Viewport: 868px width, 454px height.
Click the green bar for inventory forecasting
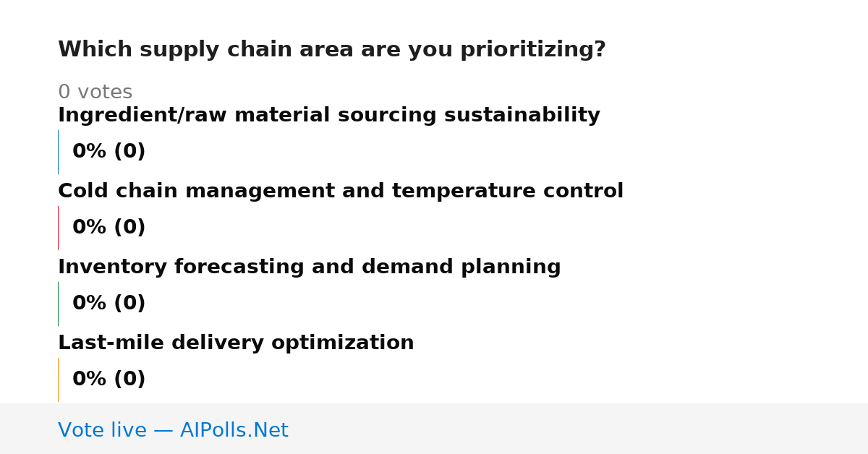click(58, 304)
